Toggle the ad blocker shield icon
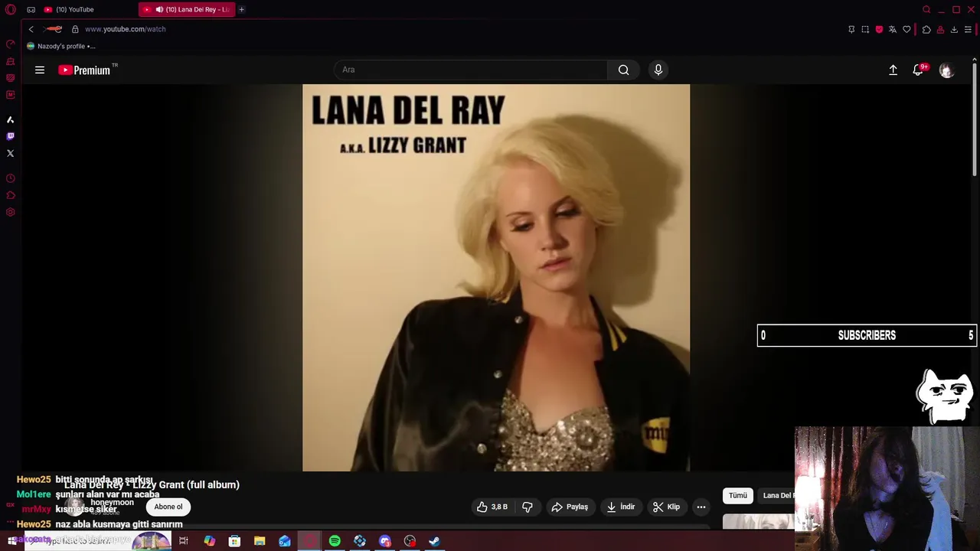 coord(879,29)
